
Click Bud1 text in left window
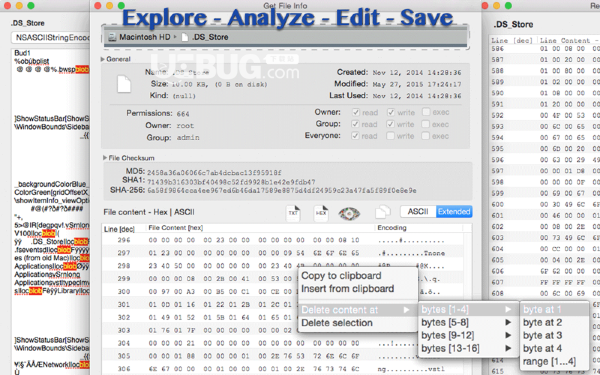22,53
